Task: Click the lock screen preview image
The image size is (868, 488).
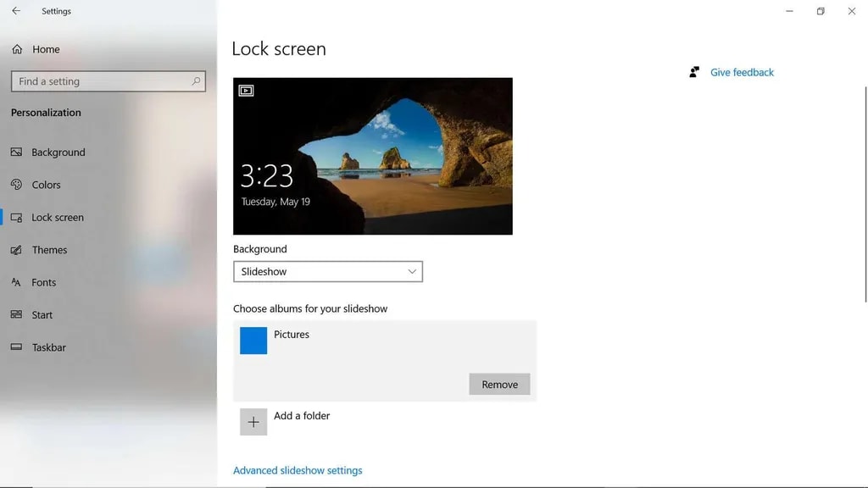Action: [x=373, y=157]
